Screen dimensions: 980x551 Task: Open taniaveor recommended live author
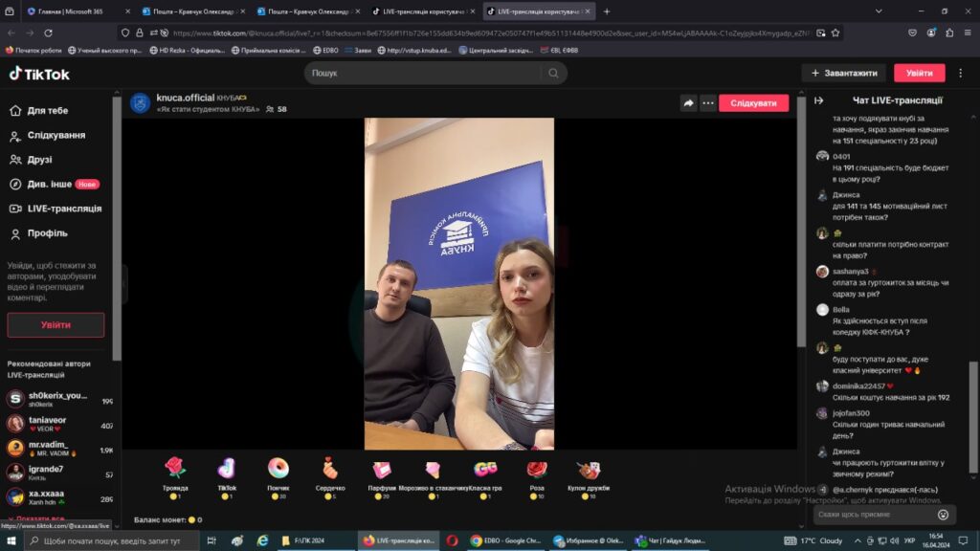pyautogui.click(x=59, y=424)
